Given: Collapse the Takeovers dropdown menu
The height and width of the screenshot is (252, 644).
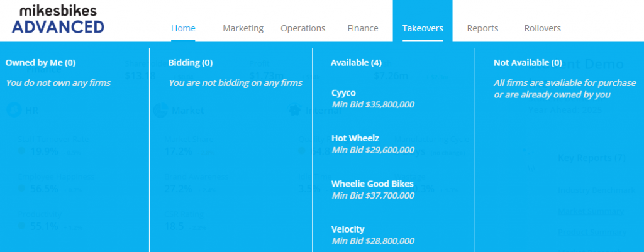Looking at the screenshot, I should (x=423, y=28).
